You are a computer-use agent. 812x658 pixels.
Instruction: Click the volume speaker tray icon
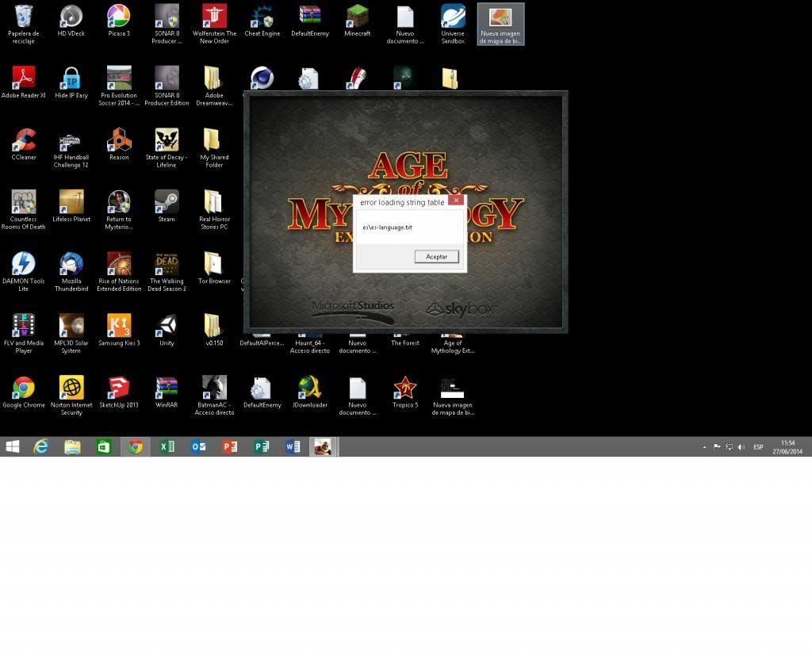[x=741, y=447]
